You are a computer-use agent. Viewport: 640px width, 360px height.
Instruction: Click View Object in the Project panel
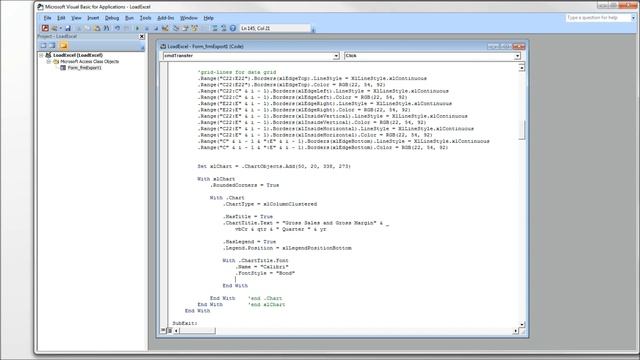tap(52, 45)
